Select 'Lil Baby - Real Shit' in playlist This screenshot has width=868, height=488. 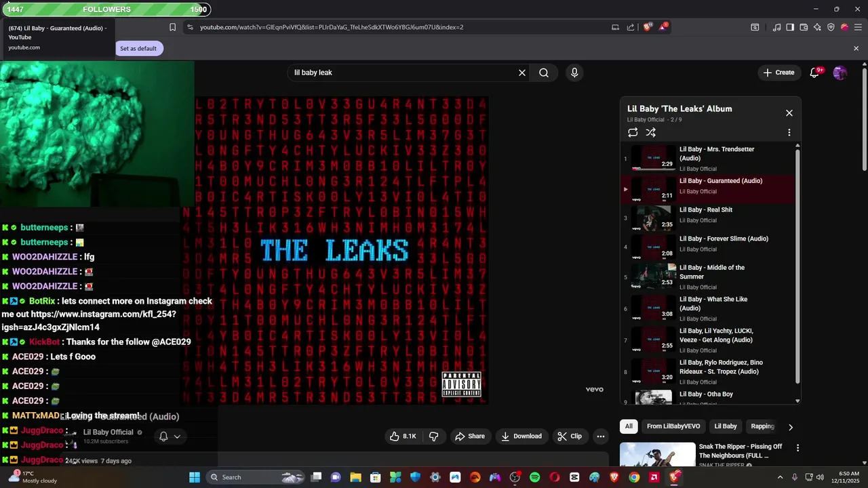tap(708, 218)
